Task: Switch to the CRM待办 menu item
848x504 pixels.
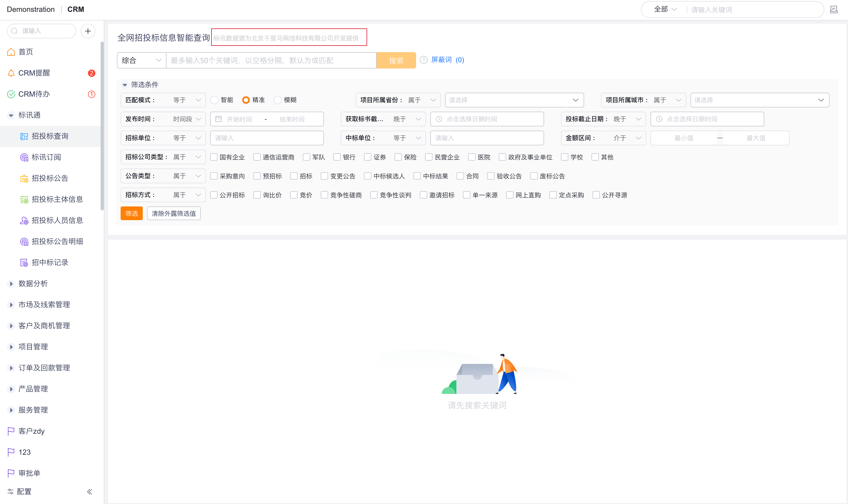Action: pyautogui.click(x=35, y=94)
